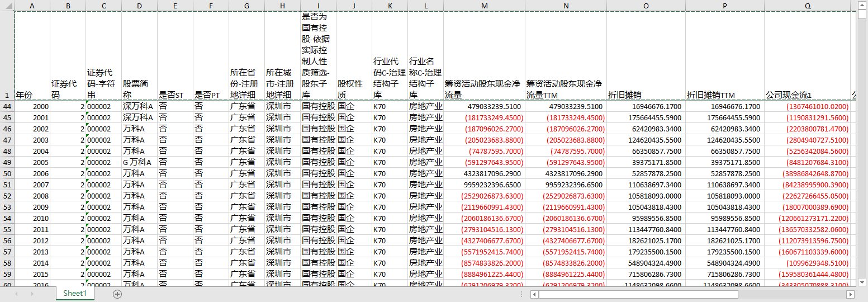Viewport: 868px width, 302px height.
Task: Select column M header
Action: [484, 6]
